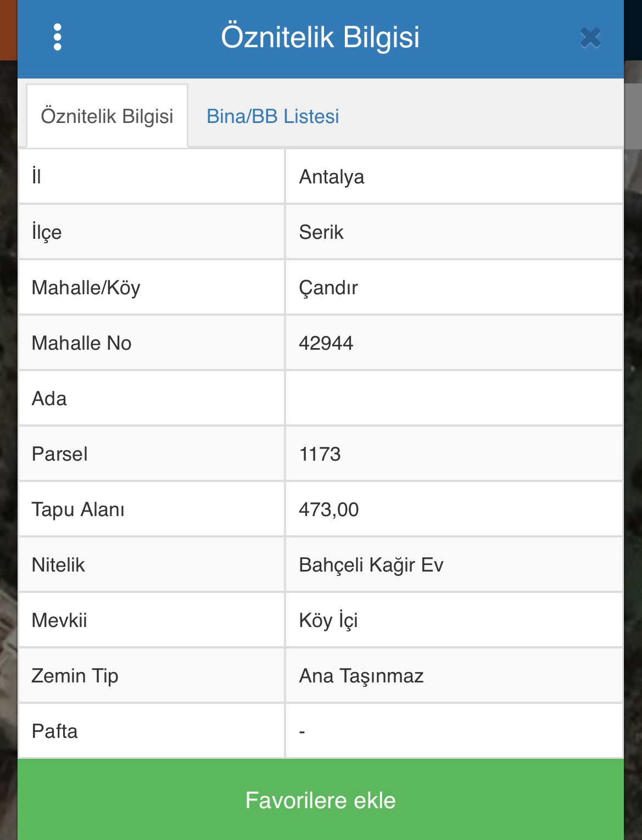Click the Antalya province value
642x840 pixels.
(332, 177)
